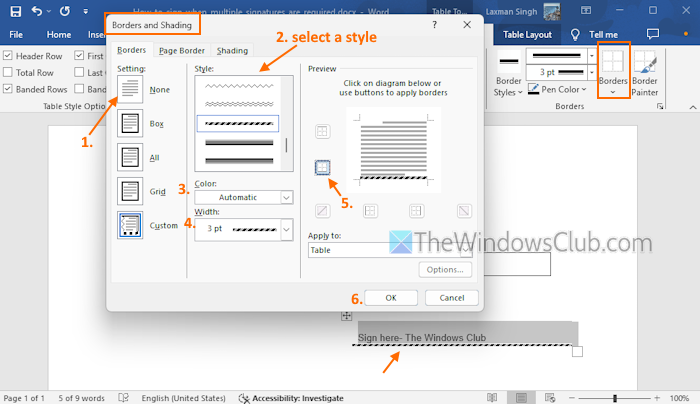
Task: Open the Table Layout ribbon tab
Action: pos(527,35)
